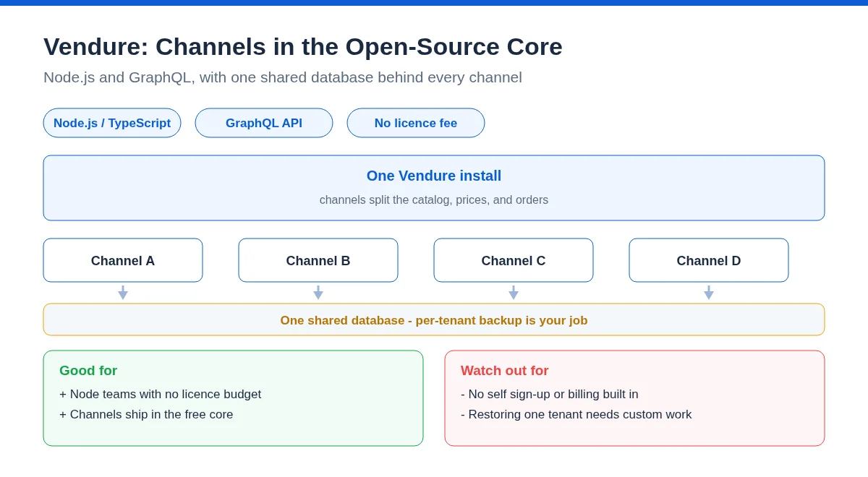Select the Channel A box
Viewport: 868px width, 477px height.
point(123,260)
